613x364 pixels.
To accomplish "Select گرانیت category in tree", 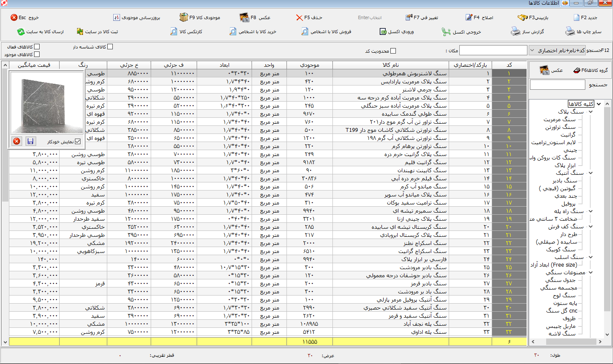I will 568,135.
